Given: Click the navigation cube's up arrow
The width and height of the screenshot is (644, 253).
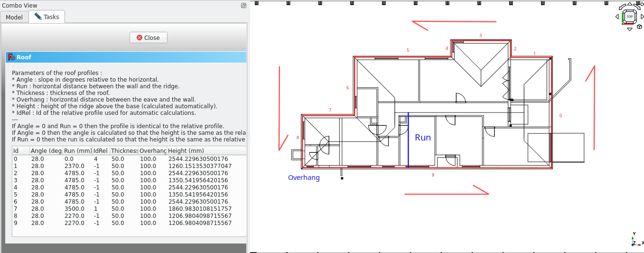Looking at the screenshot, I should pos(629,5).
